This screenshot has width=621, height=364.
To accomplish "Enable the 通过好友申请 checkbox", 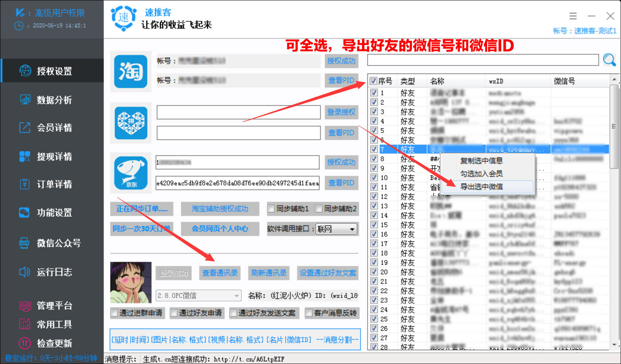I will 174,313.
